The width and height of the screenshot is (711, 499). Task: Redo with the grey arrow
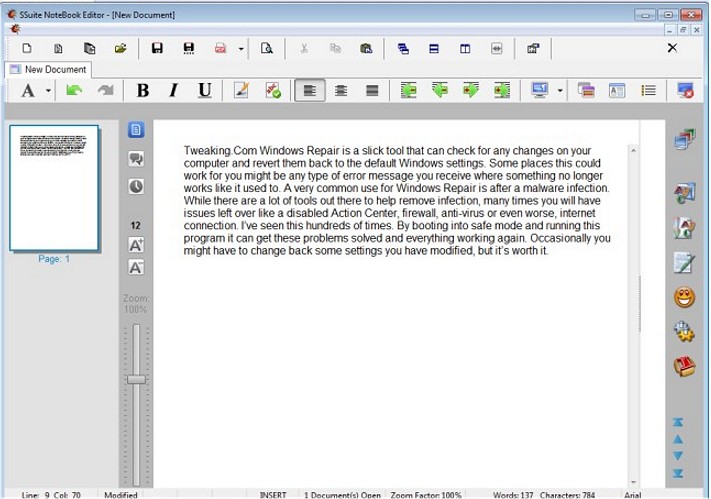[x=106, y=90]
